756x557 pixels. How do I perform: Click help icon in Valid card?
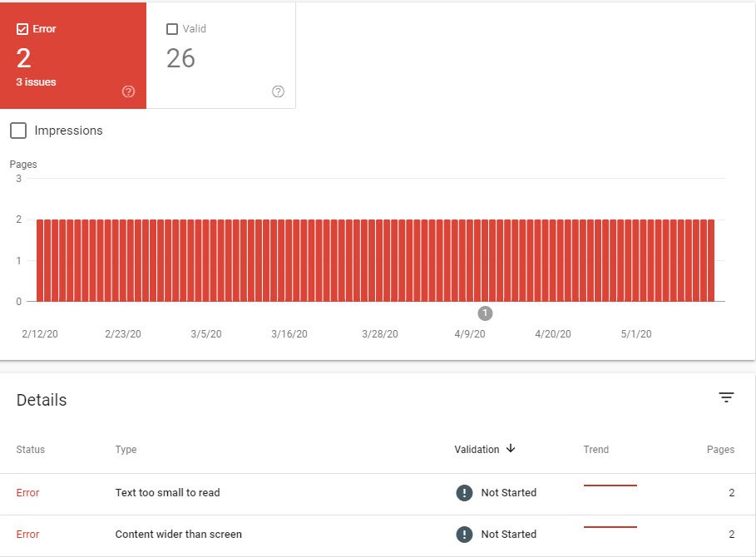pos(278,91)
